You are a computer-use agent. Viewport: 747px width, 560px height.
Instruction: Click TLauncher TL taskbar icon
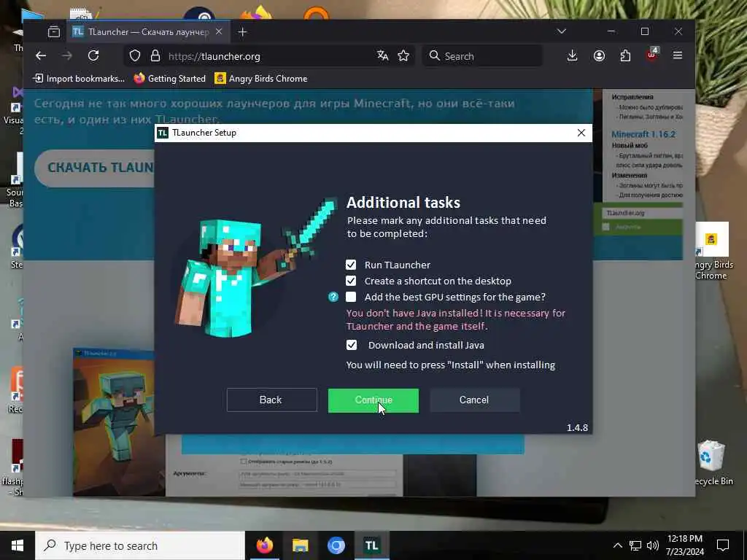[371, 545]
